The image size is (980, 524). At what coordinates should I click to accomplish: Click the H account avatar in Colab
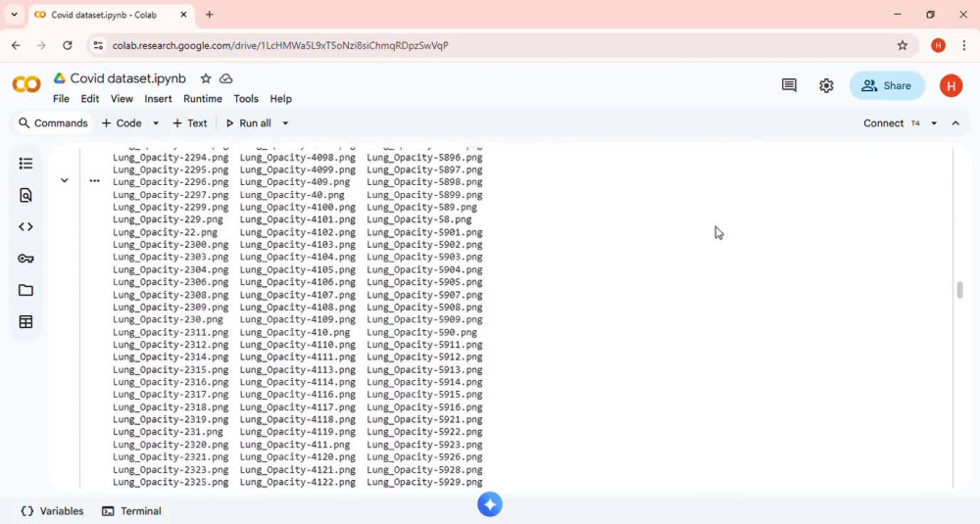[951, 85]
